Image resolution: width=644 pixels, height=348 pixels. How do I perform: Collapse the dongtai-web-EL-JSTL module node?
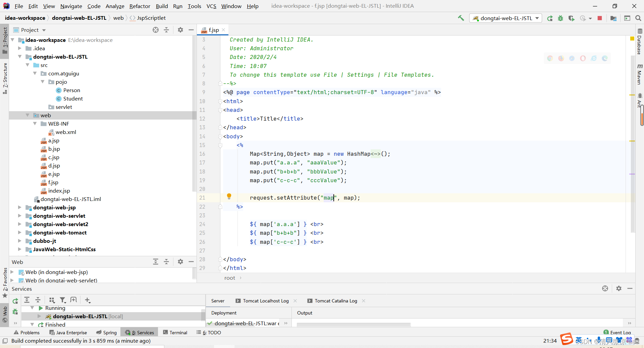tap(20, 57)
